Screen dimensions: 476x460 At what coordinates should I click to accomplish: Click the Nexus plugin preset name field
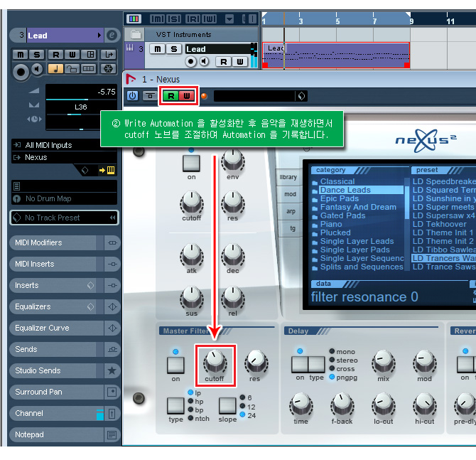tap(254, 96)
